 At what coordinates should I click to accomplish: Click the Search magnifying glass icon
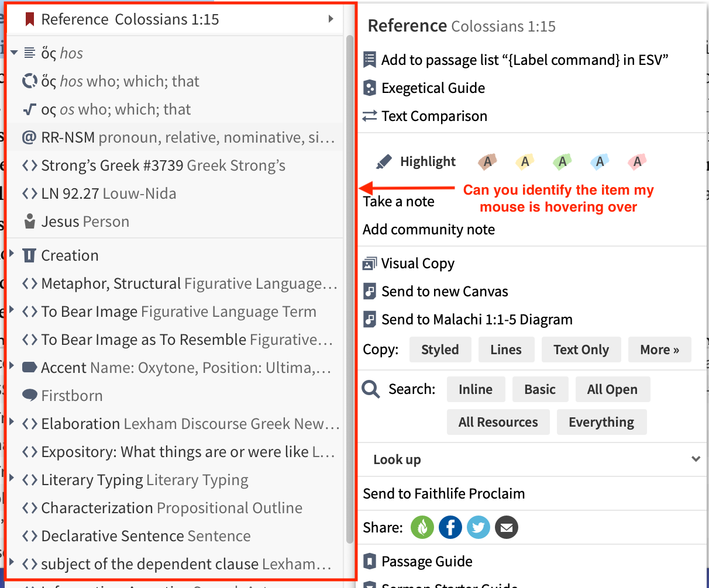[x=371, y=389]
